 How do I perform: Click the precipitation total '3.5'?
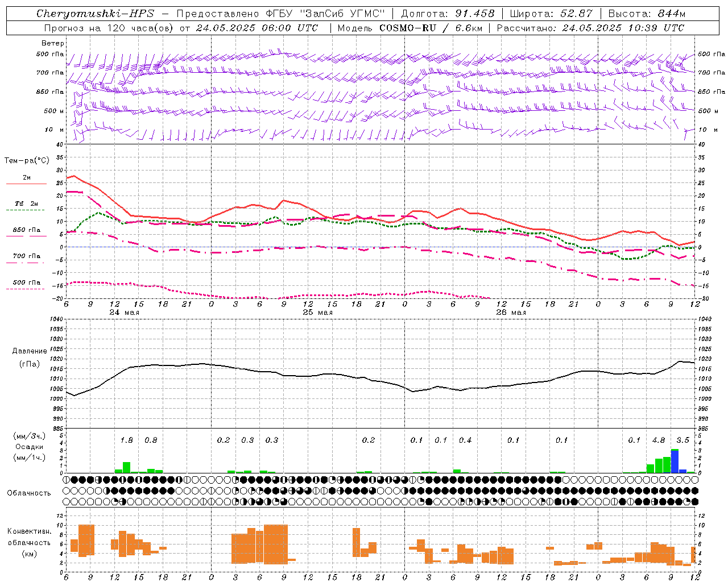click(682, 440)
